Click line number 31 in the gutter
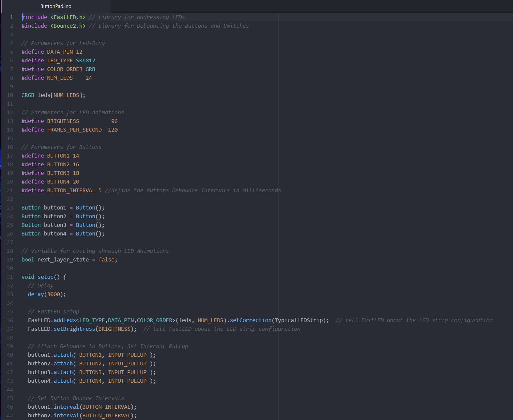This screenshot has height=420, width=513. click(10, 277)
